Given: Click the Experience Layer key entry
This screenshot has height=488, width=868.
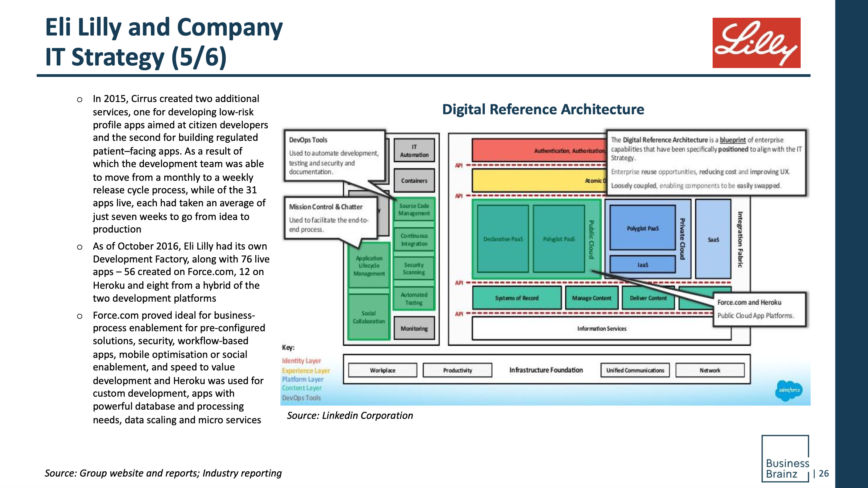Looking at the screenshot, I should coord(306,370).
